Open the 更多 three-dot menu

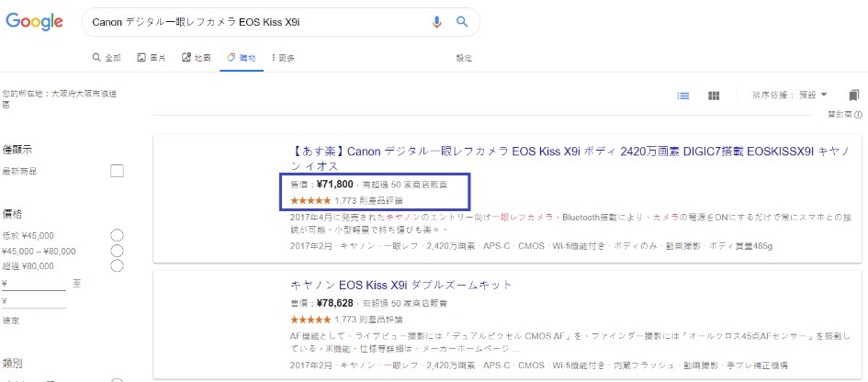[283, 58]
